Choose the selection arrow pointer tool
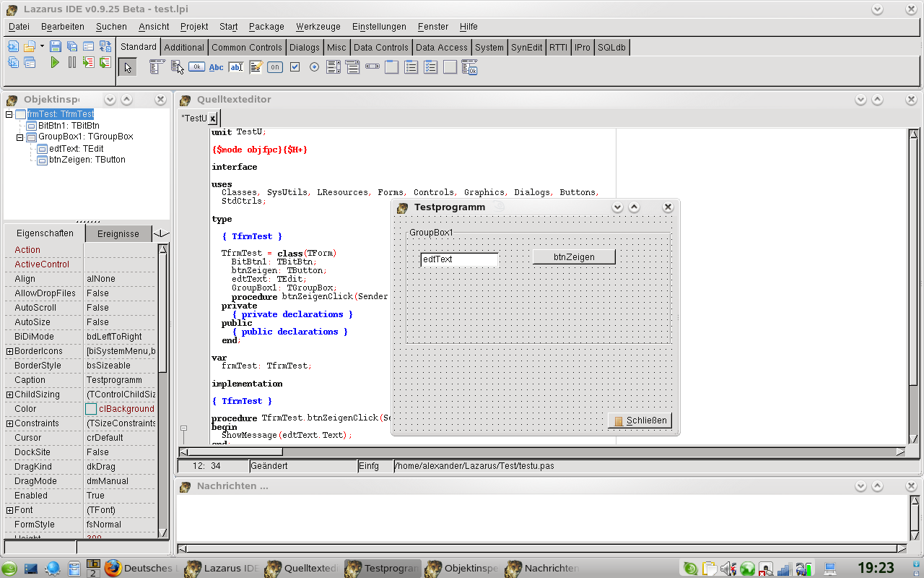This screenshot has height=578, width=924. pos(128,67)
